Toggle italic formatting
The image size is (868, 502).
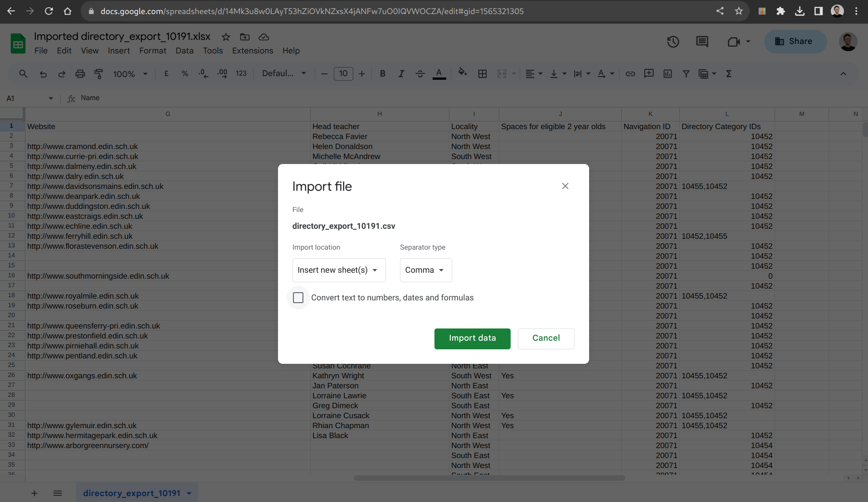[401, 74]
